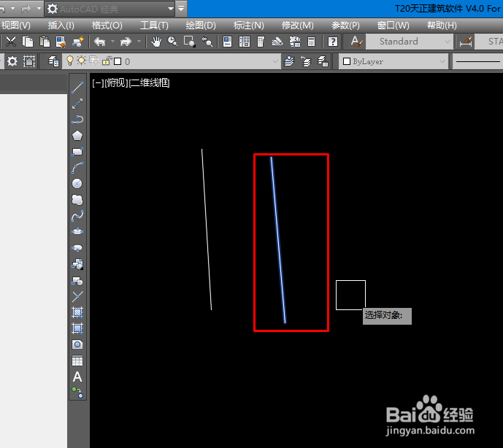Select the Zoom Realtime magnifier
The height and width of the screenshot is (448, 503).
coord(172,42)
